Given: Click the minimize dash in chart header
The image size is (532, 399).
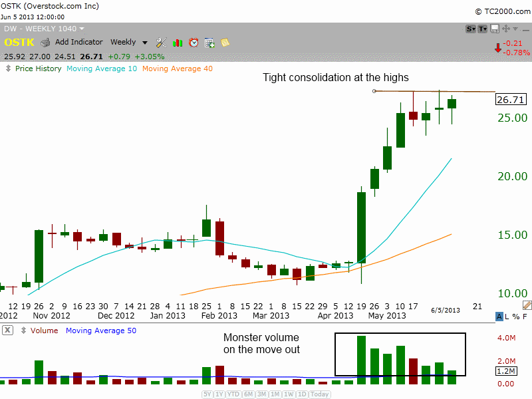Looking at the screenshot, I should (525, 30).
